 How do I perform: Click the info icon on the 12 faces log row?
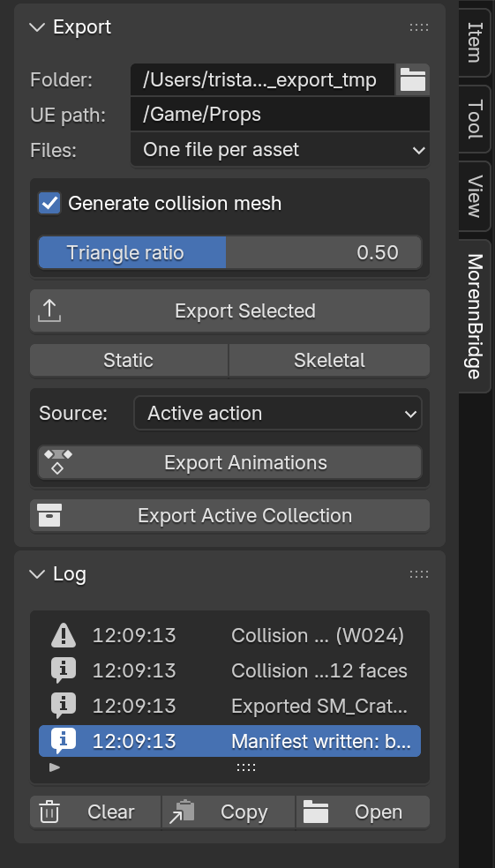click(64, 670)
